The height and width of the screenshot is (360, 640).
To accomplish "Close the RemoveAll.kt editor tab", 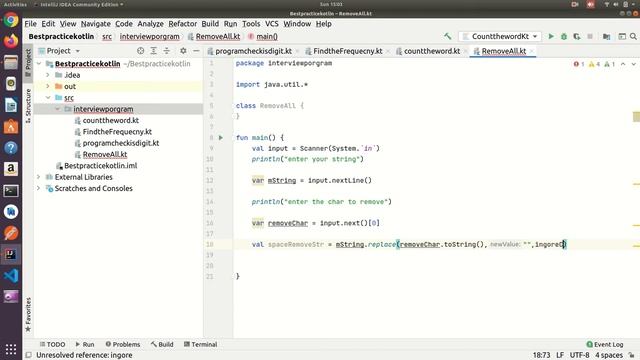I will click(532, 51).
